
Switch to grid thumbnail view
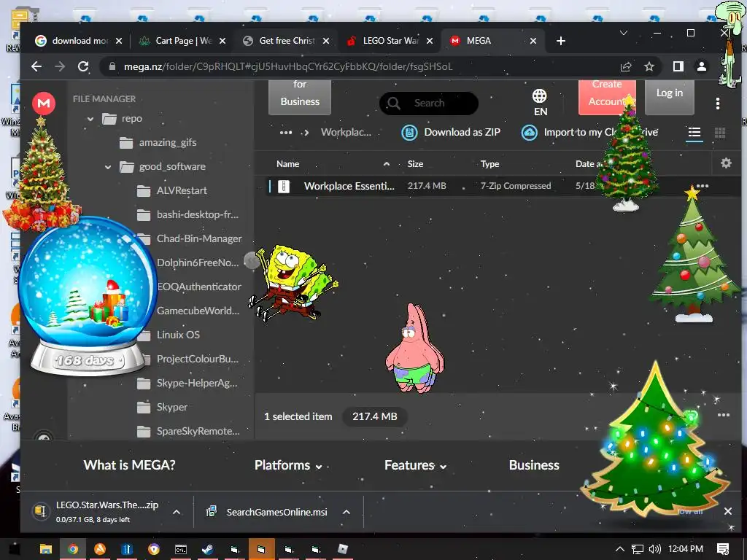(x=720, y=133)
